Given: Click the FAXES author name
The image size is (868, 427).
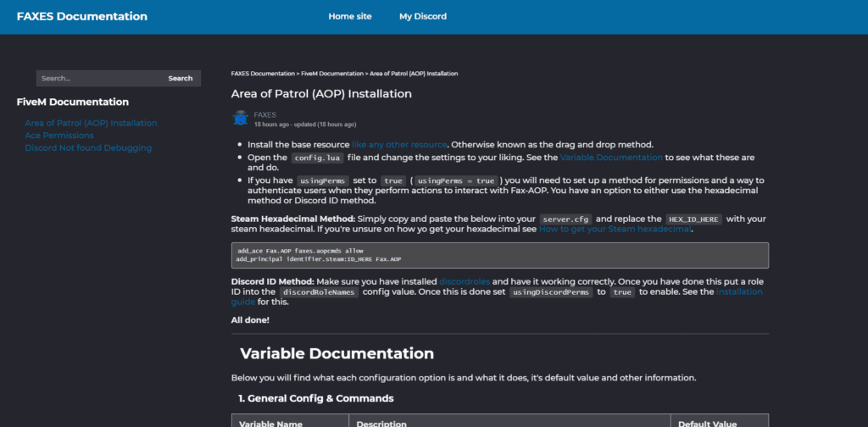Looking at the screenshot, I should (x=265, y=114).
